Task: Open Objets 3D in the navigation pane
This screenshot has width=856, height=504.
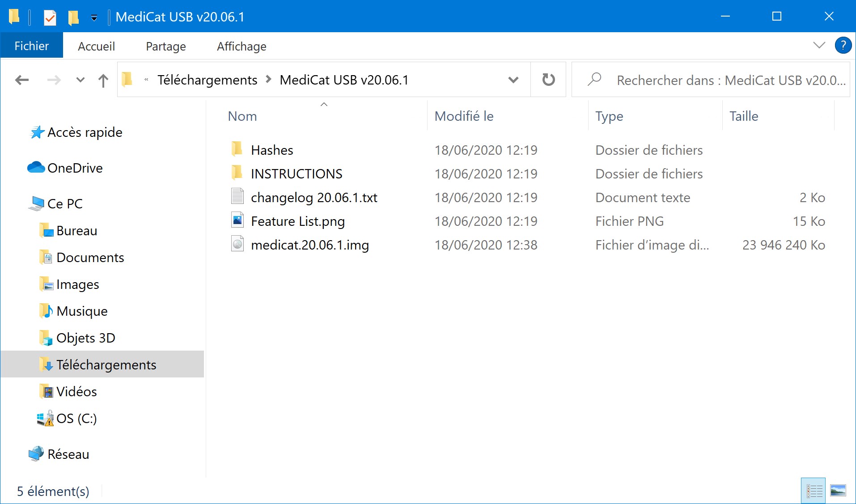Action: click(x=85, y=338)
